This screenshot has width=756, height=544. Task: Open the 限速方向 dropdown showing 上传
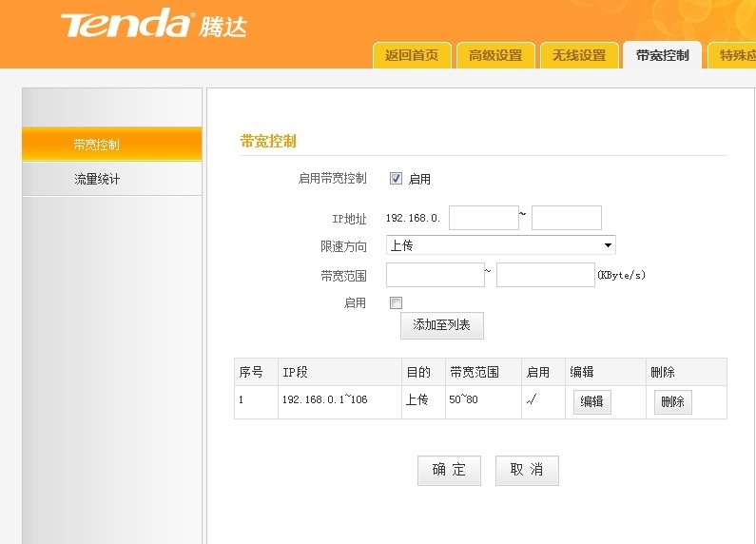point(501,245)
